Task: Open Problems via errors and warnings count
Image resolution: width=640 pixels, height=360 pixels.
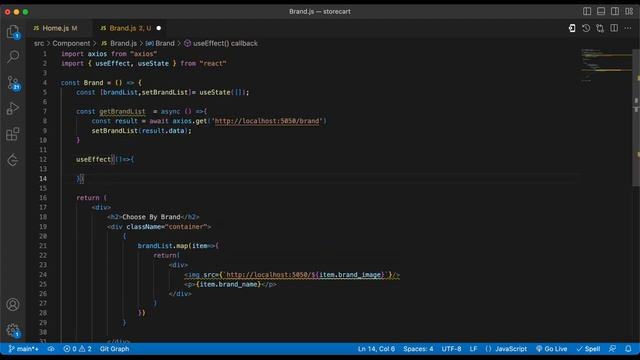Action: pos(77,349)
